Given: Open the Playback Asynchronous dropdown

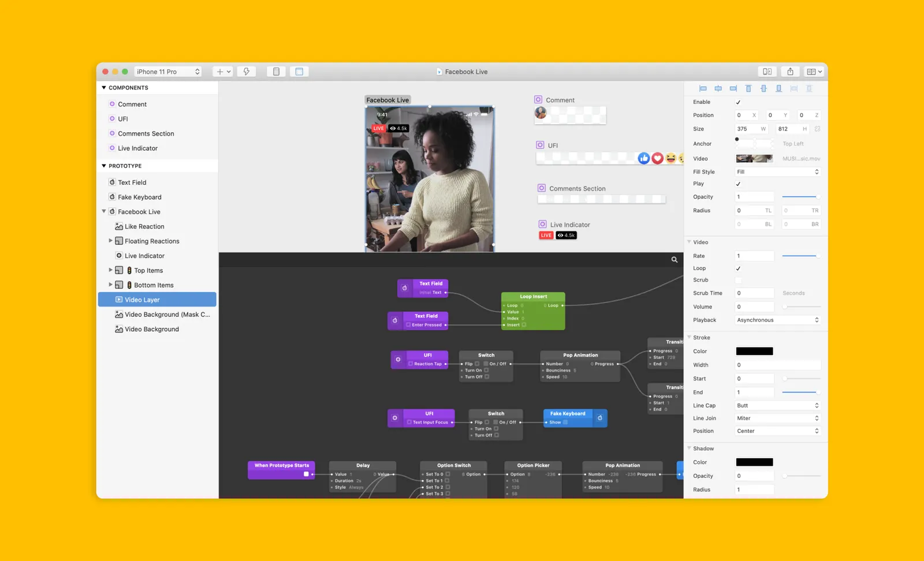Looking at the screenshot, I should click(778, 320).
